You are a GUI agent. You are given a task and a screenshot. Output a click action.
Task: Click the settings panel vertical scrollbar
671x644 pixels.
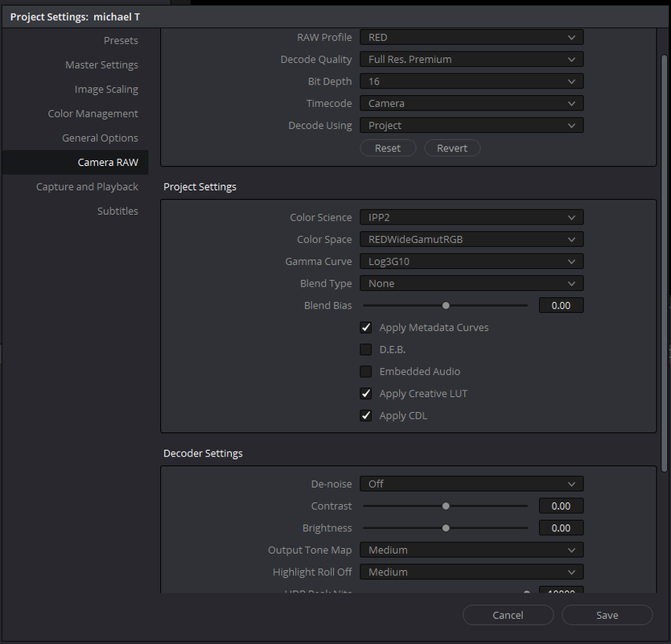[665, 263]
